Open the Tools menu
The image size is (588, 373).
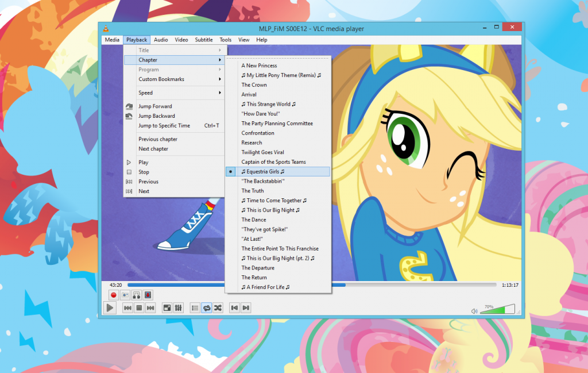point(225,40)
